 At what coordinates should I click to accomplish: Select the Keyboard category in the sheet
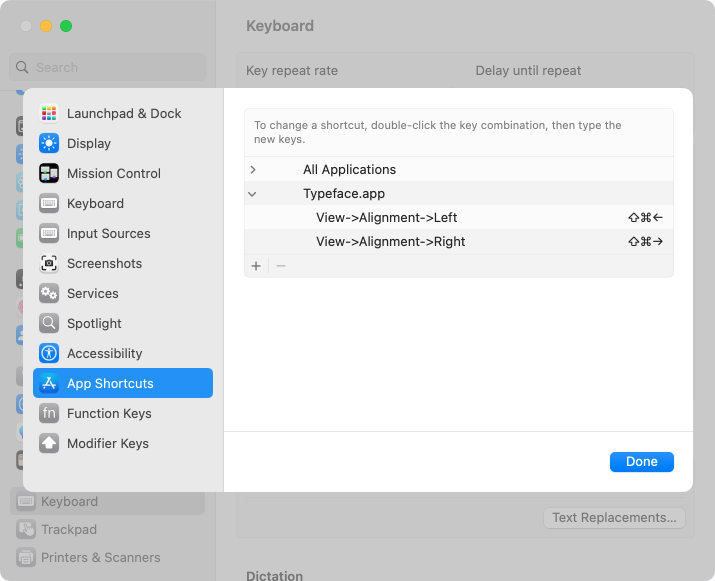pos(123,203)
